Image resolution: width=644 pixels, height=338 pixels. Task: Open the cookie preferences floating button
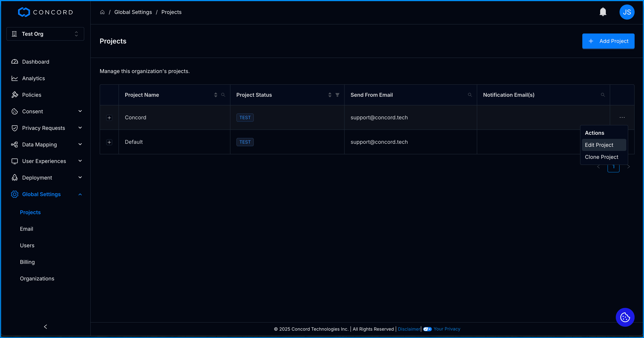pos(625,317)
